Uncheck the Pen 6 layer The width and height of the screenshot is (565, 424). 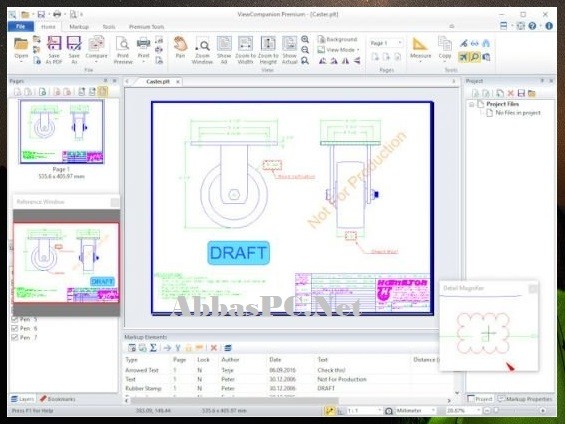15,328
